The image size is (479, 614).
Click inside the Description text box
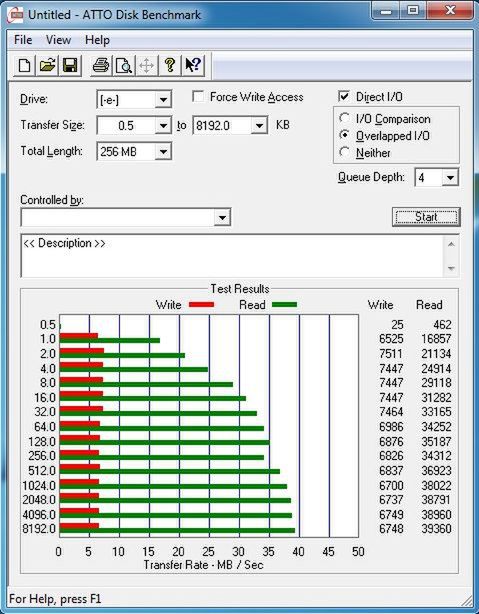[233, 256]
